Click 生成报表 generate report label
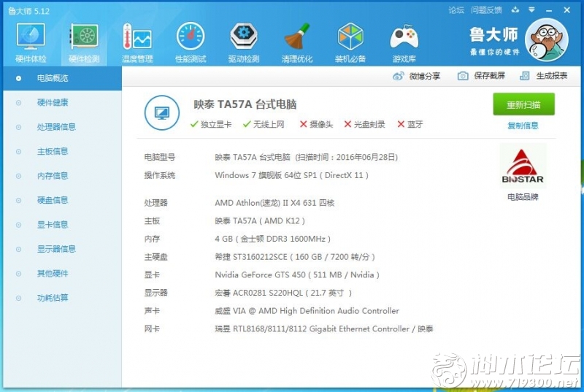The height and width of the screenshot is (392, 584). [x=552, y=76]
